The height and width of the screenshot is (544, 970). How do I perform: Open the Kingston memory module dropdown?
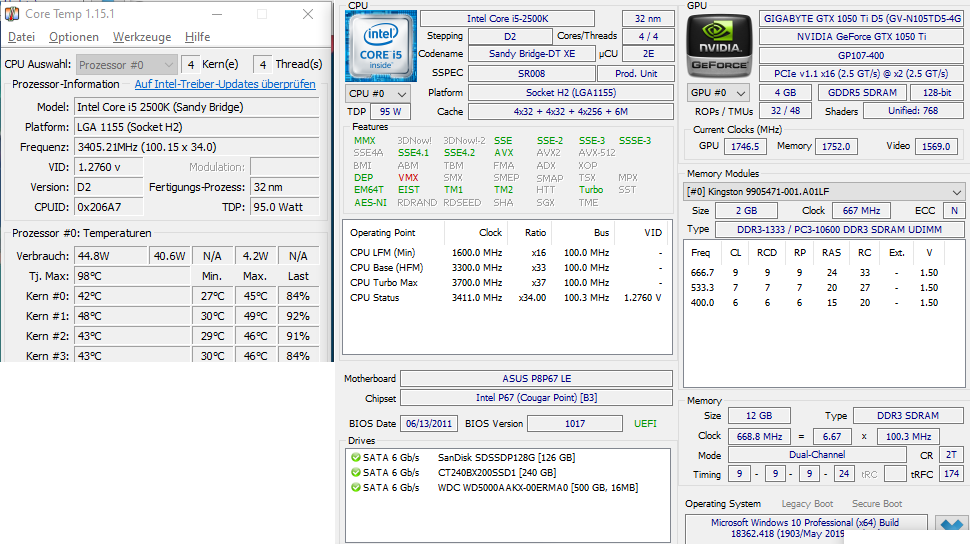824,192
